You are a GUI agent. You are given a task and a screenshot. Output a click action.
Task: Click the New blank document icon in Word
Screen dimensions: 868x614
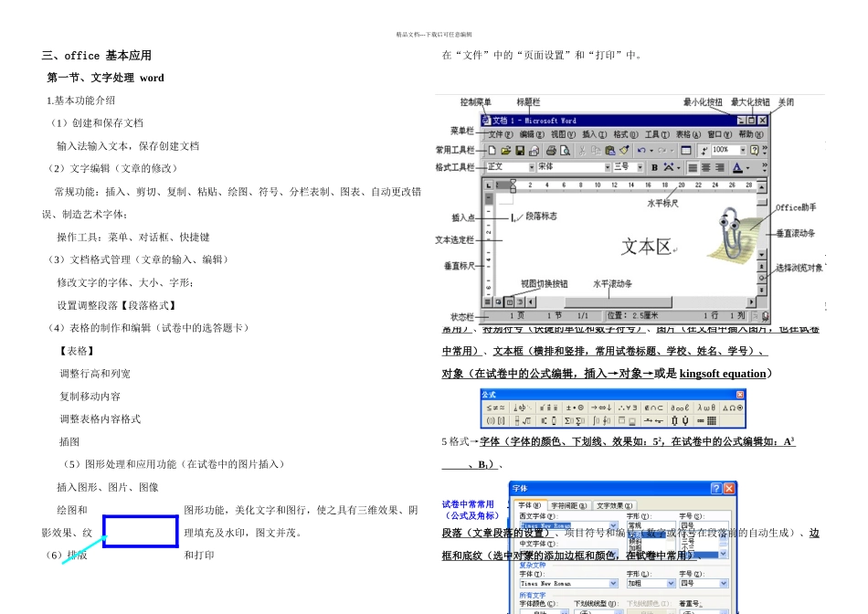tap(492, 151)
